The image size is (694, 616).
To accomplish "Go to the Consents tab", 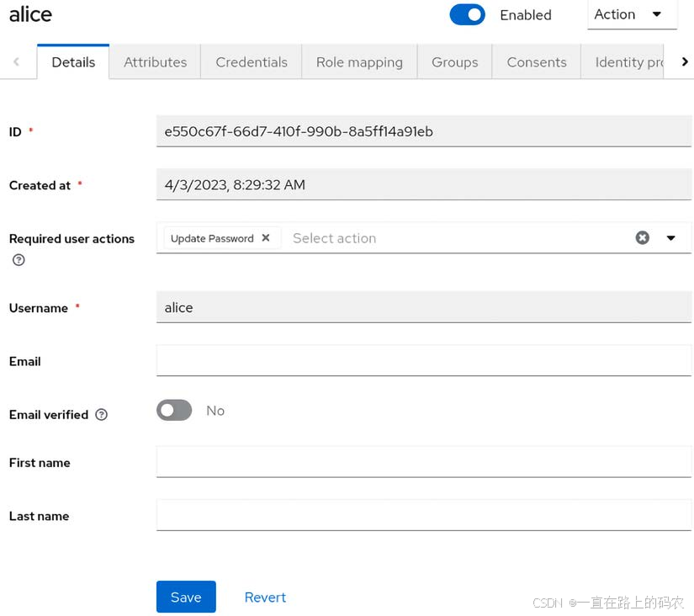I will (x=537, y=62).
